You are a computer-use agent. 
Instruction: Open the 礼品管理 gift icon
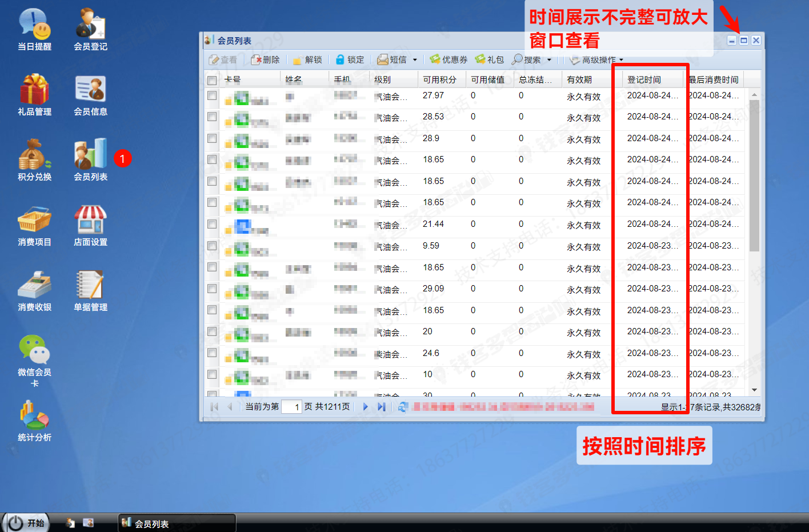click(34, 95)
